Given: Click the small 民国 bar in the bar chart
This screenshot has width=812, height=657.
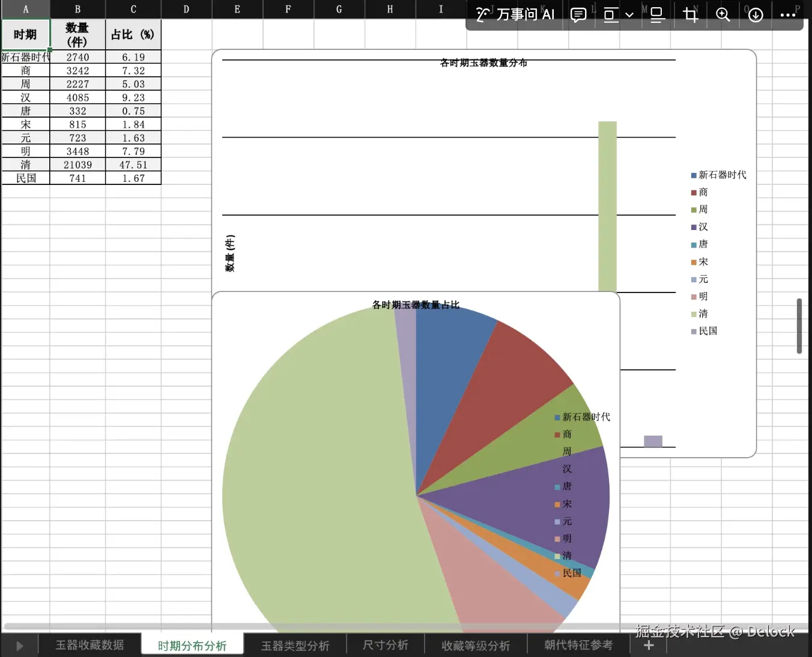Looking at the screenshot, I should pyautogui.click(x=653, y=441).
